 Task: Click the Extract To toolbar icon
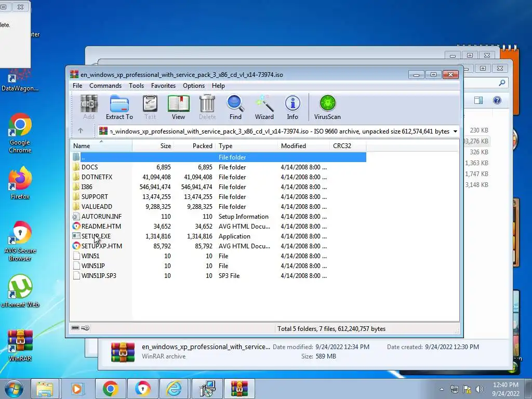(119, 107)
